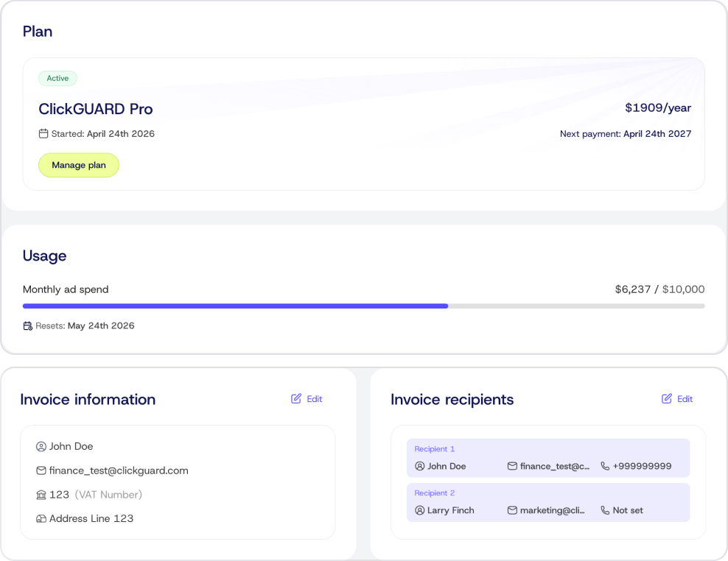728x561 pixels.
Task: Click the building icon beside Address Line 123
Action: click(x=41, y=519)
